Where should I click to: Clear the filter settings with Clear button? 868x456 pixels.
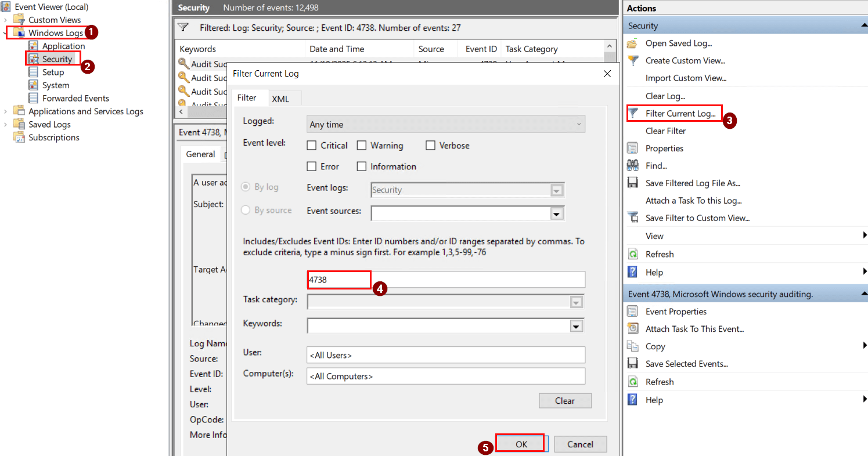564,400
